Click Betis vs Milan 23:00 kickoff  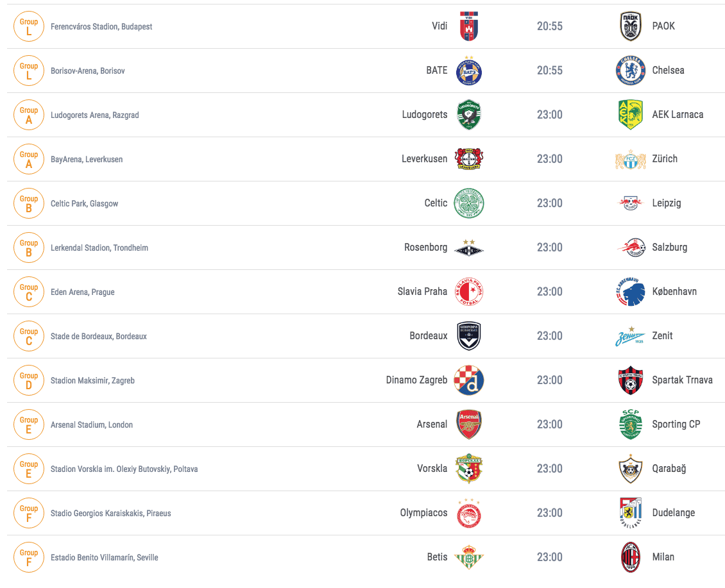pos(549,557)
